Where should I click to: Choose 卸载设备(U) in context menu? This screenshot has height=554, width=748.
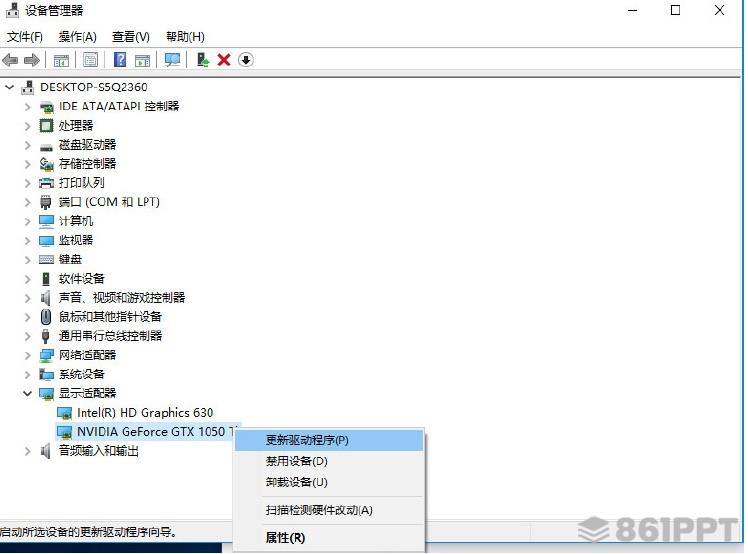(329, 482)
